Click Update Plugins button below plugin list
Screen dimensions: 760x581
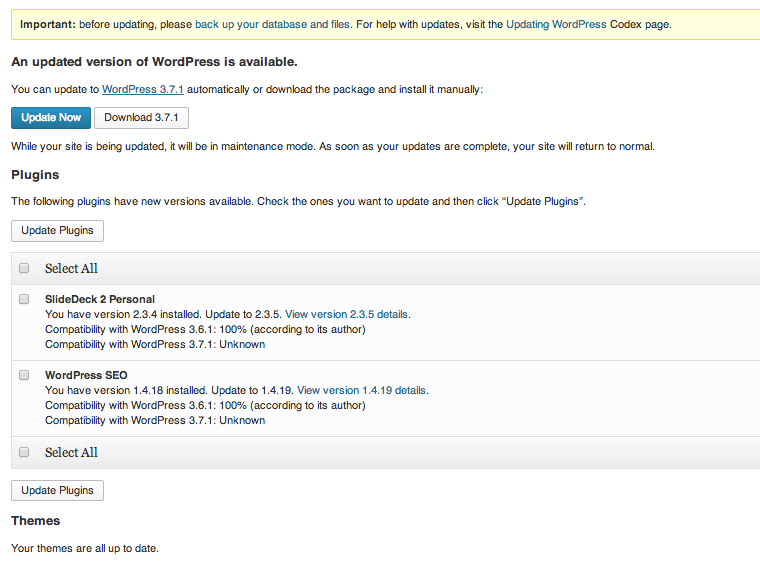pyautogui.click(x=57, y=490)
